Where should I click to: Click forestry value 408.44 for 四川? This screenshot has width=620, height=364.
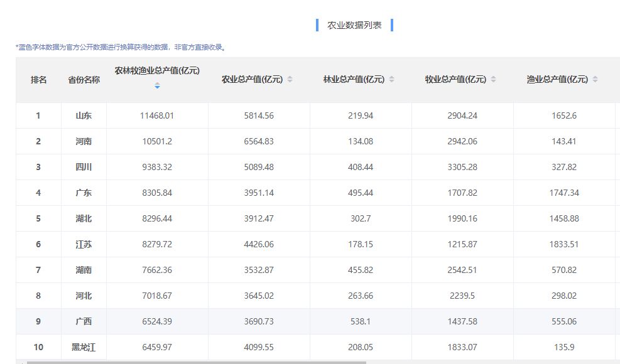pyautogui.click(x=361, y=167)
